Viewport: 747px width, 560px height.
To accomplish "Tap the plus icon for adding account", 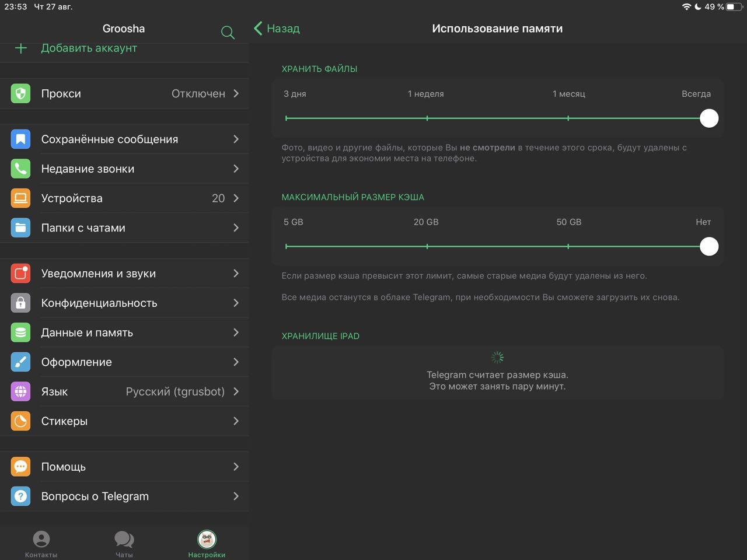I will [20, 48].
